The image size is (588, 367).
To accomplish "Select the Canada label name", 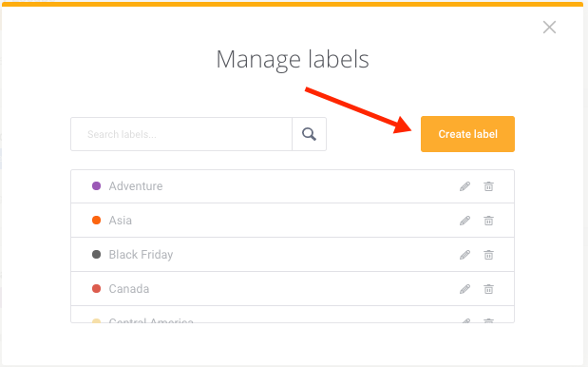I will coord(129,289).
